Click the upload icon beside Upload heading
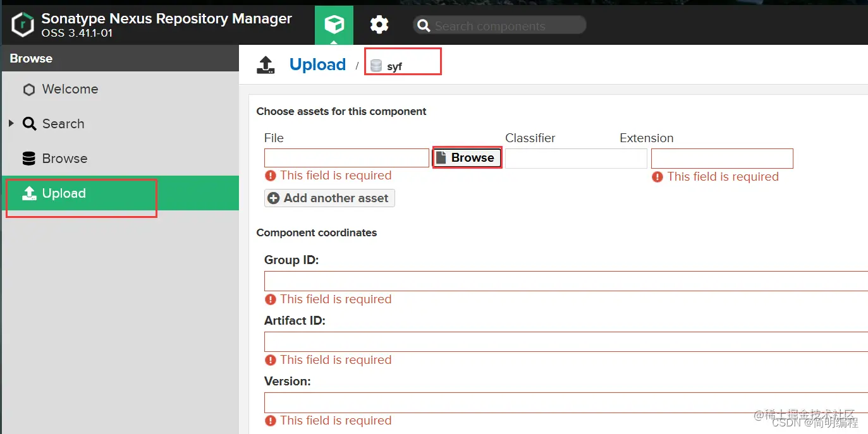Image resolution: width=868 pixels, height=434 pixels. coord(266,65)
